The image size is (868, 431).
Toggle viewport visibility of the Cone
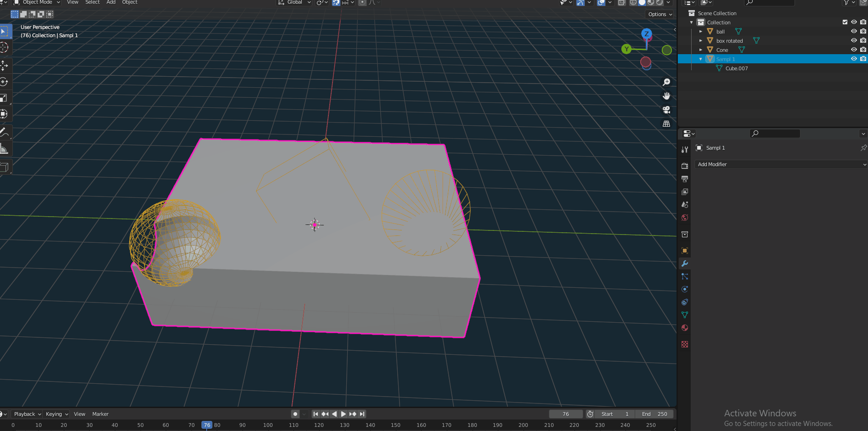(x=854, y=50)
